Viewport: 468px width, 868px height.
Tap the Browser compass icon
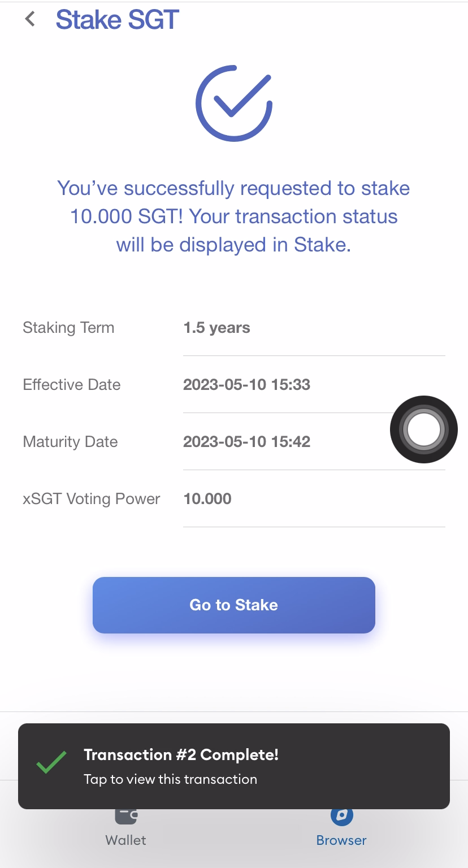point(341,815)
